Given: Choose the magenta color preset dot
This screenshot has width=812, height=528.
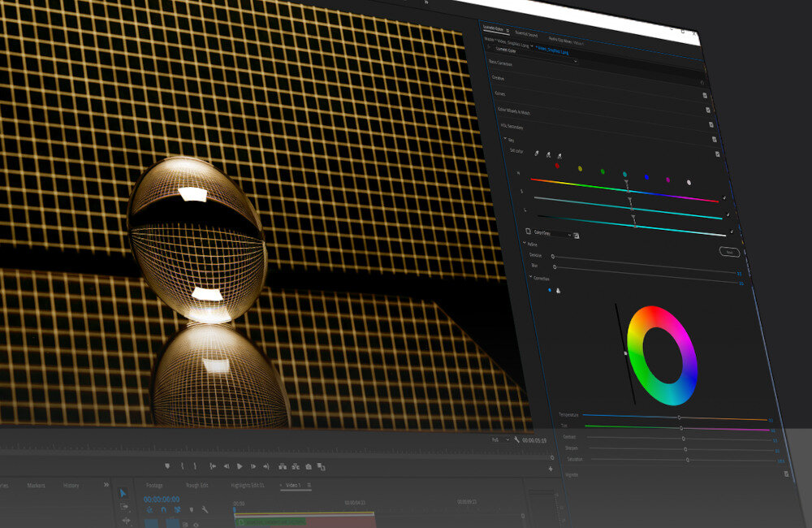Looking at the screenshot, I should (x=667, y=180).
